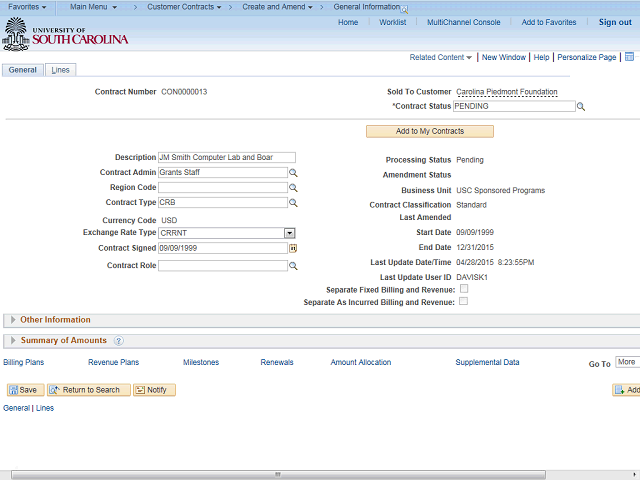Toggle Separate Fixed Billing and Revenue checkbox
This screenshot has width=640, height=480.
(x=464, y=289)
